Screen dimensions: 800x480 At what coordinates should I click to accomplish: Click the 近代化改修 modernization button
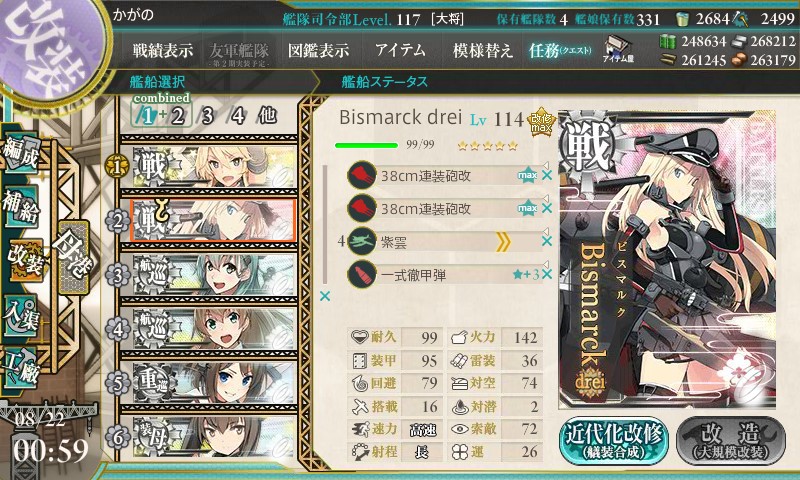coord(614,440)
